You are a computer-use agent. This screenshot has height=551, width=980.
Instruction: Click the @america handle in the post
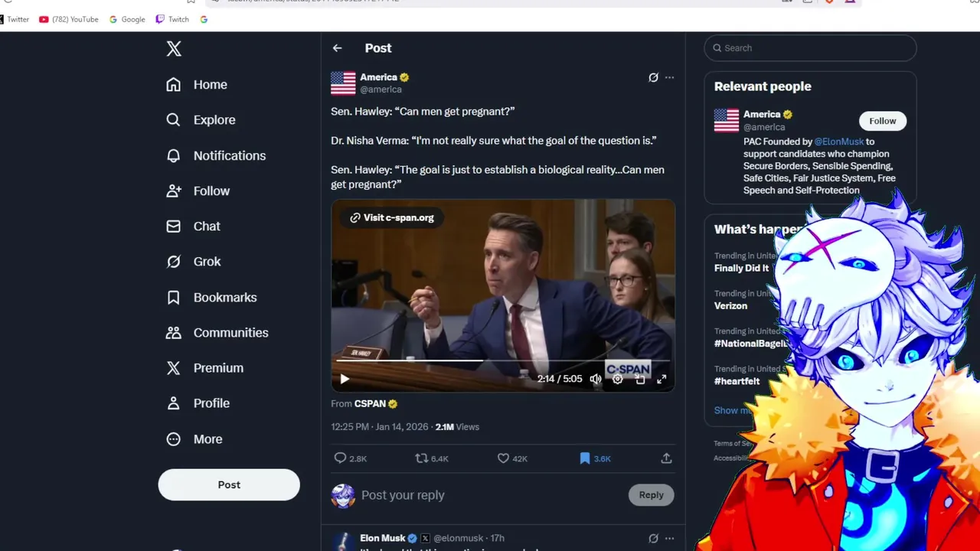381,90
